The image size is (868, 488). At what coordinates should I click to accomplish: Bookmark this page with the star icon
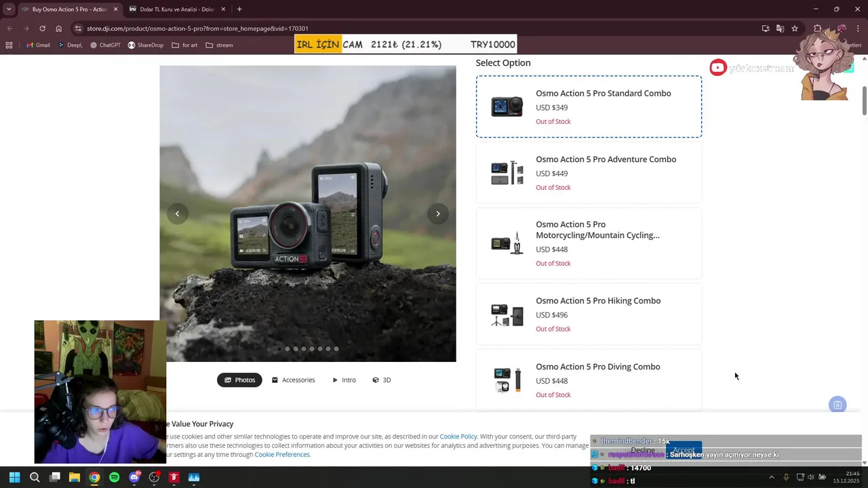click(795, 28)
